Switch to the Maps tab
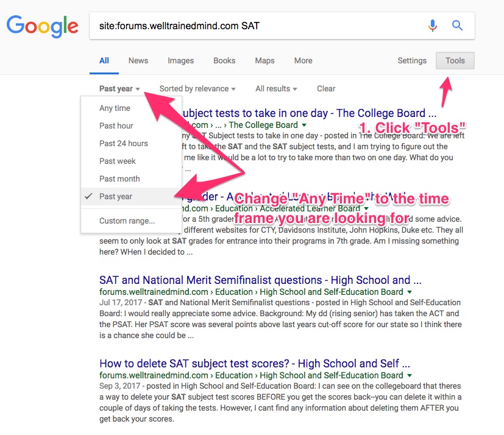The height and width of the screenshot is (435, 504). (x=265, y=61)
